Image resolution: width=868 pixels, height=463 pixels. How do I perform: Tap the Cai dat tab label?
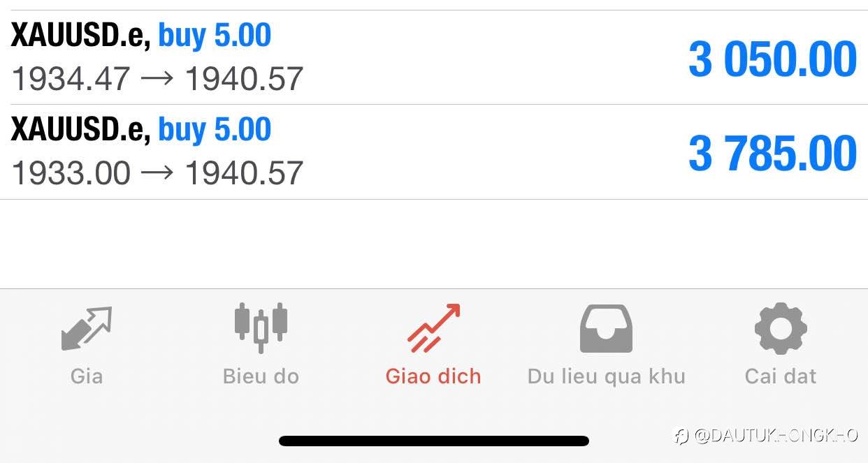pyautogui.click(x=781, y=376)
